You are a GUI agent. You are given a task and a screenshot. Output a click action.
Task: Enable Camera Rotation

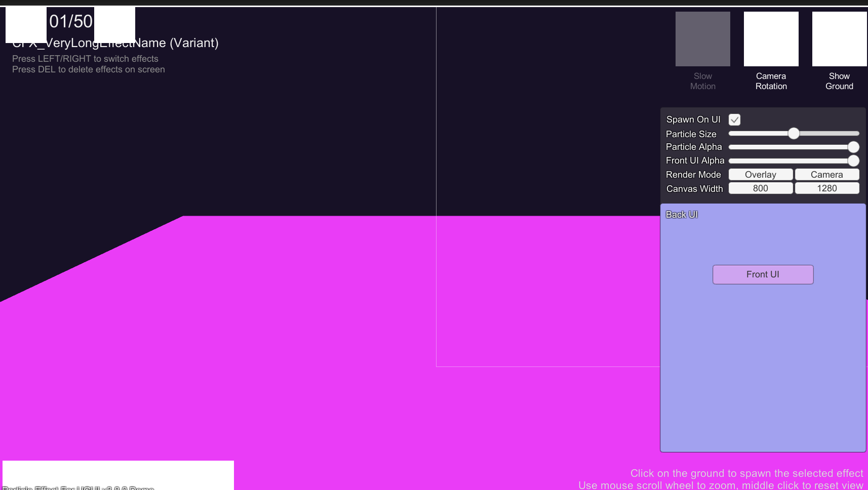(771, 38)
